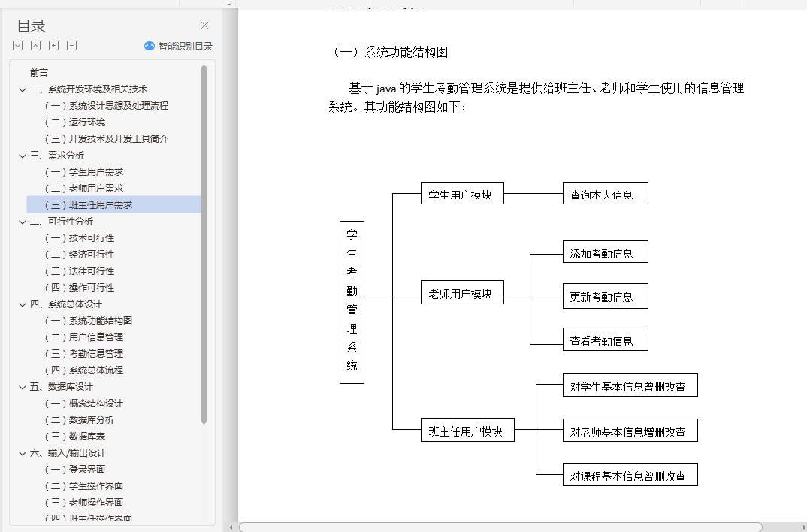
Task: Click the down-chevron icon in the 目录 toolbar
Action: pyautogui.click(x=17, y=45)
